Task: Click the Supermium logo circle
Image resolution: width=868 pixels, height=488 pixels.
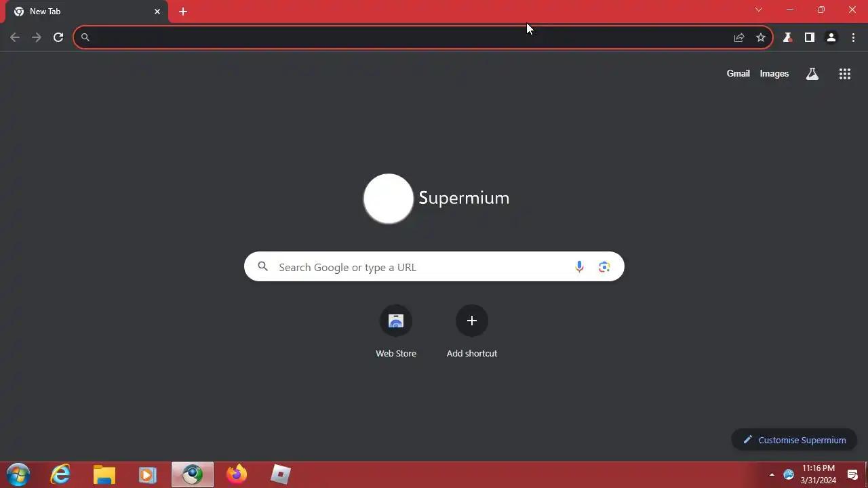Action: point(389,199)
